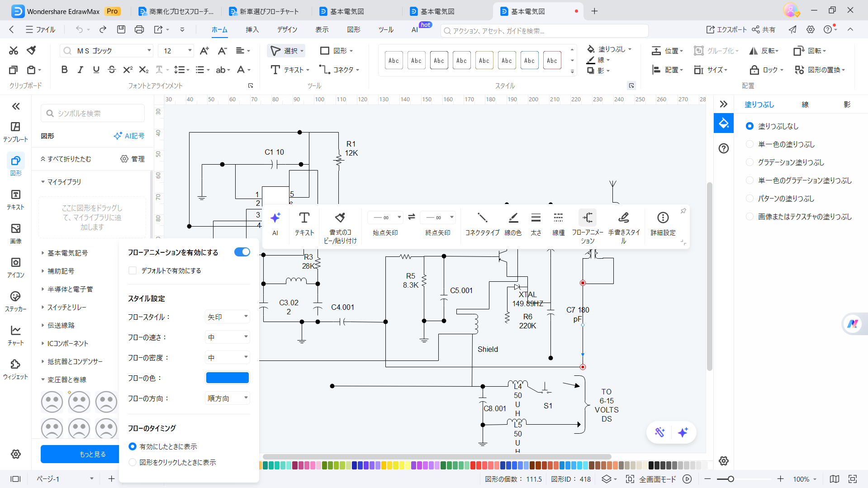The width and height of the screenshot is (868, 488).
Task: Check デフォルトで有効にする
Action: (x=132, y=270)
